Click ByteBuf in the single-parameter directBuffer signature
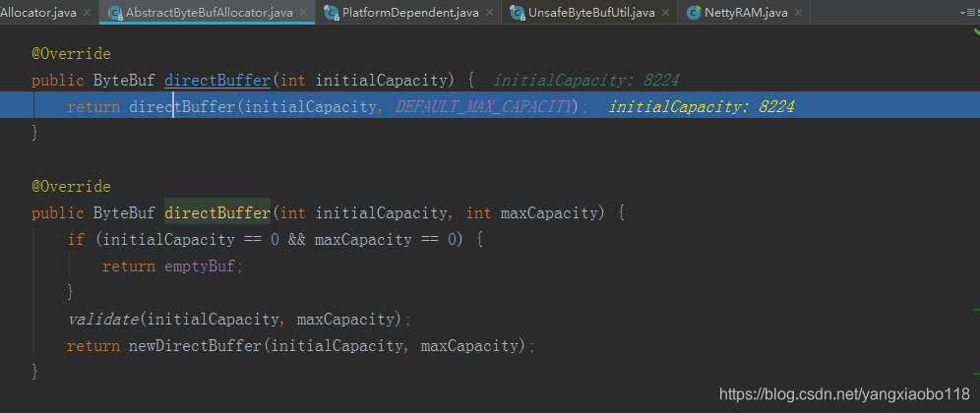The width and height of the screenshot is (980, 413). pos(124,81)
